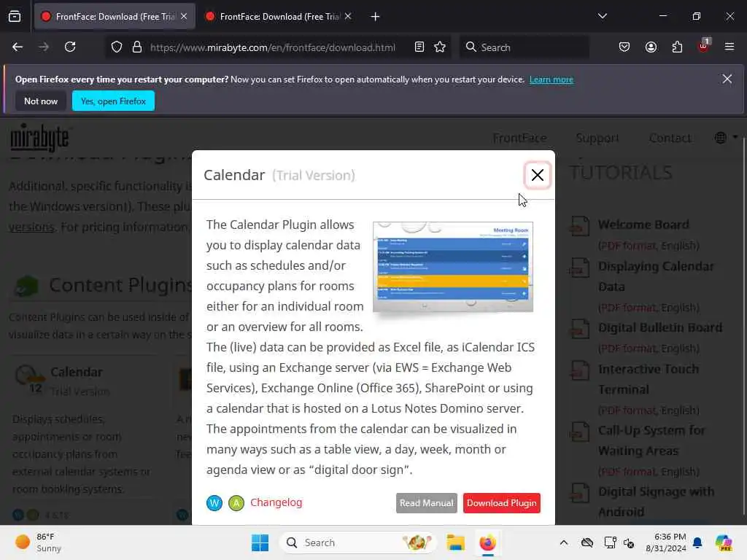Viewport: 747px width, 560px height.
Task: Open the OneDrive cloud tray icon
Action: point(587,542)
